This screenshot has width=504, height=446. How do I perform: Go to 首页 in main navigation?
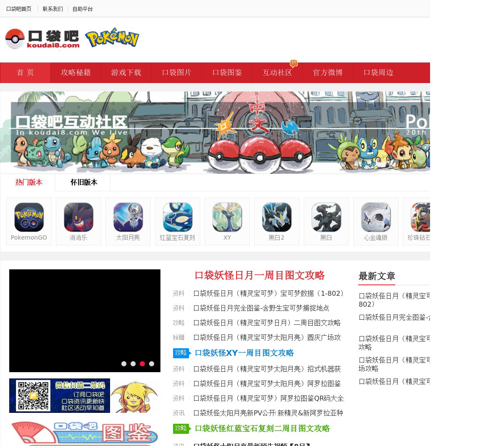click(x=25, y=73)
